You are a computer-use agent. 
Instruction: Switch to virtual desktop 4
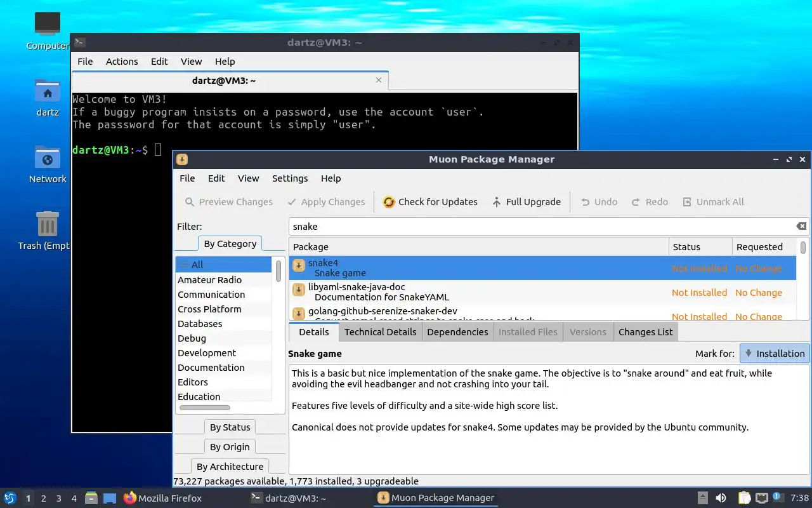[74, 498]
